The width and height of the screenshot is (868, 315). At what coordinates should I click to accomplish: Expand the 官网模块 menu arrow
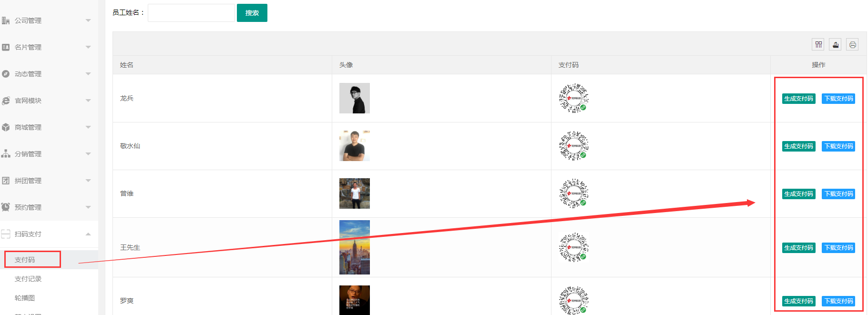pos(88,101)
